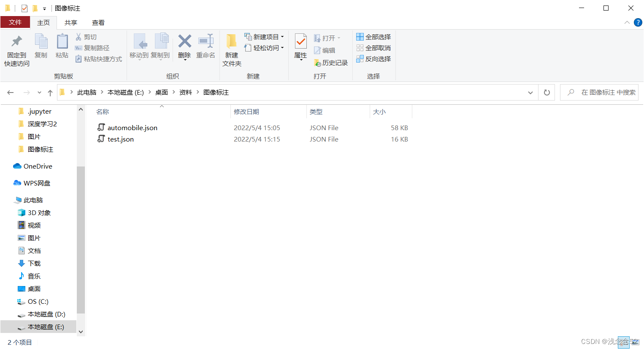
Task: Click the Properties quick access toolbar icon
Action: 24,8
